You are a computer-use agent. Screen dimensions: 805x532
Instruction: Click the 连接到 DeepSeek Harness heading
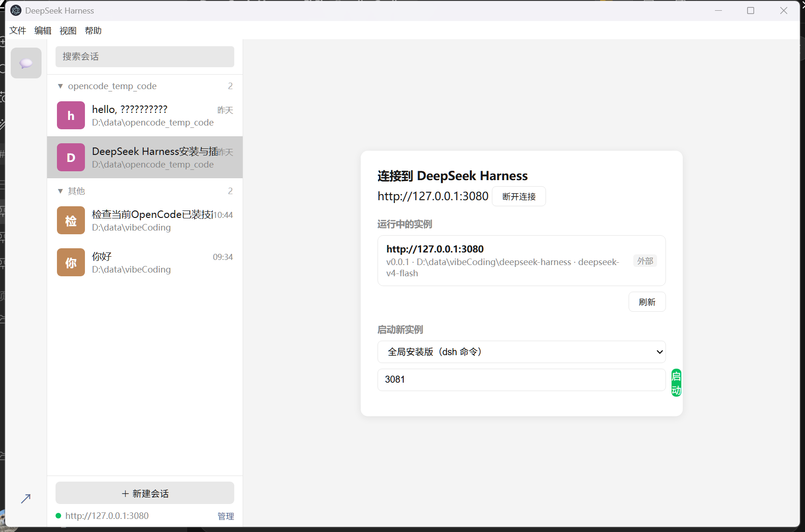coord(452,176)
